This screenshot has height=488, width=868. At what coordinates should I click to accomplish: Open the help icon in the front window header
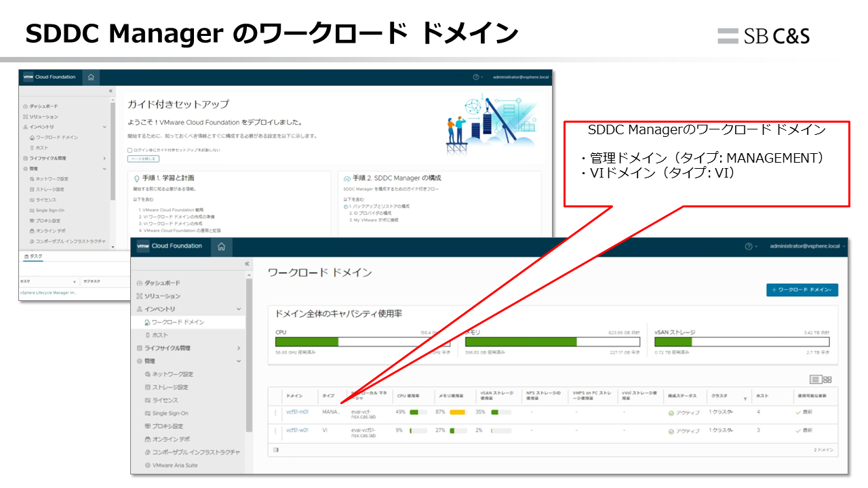coord(749,247)
